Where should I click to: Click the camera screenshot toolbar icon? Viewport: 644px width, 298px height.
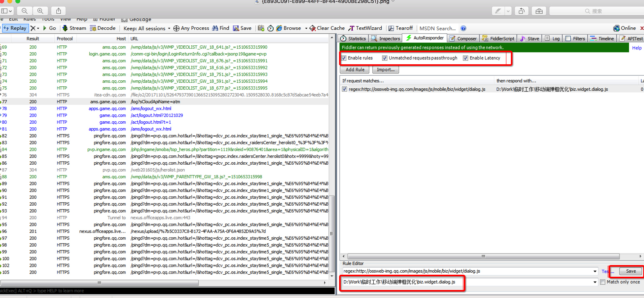click(x=261, y=28)
